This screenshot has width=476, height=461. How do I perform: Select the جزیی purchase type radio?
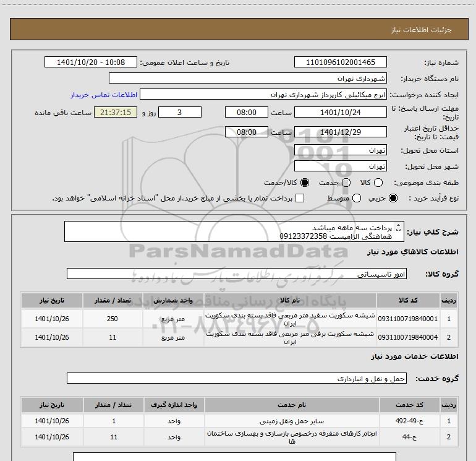393,198
